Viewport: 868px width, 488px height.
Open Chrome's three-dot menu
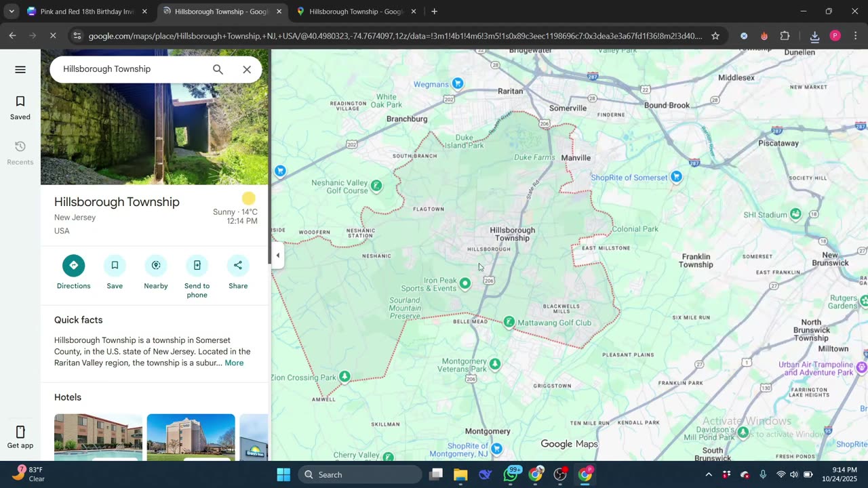pyautogui.click(x=855, y=36)
